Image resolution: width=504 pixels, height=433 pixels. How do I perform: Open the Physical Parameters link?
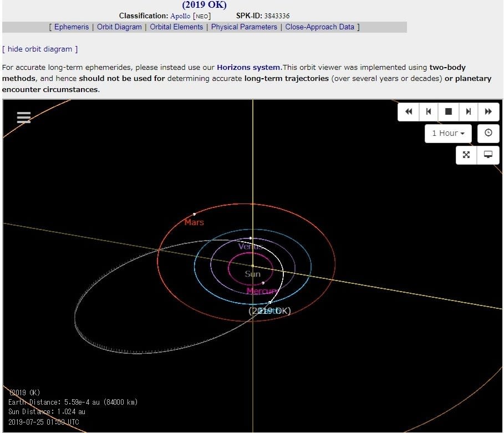click(x=244, y=27)
